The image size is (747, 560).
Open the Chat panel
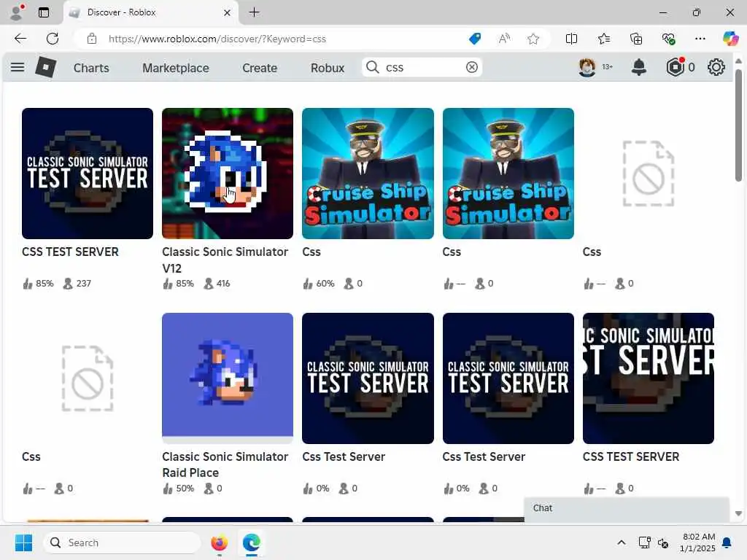pyautogui.click(x=627, y=508)
